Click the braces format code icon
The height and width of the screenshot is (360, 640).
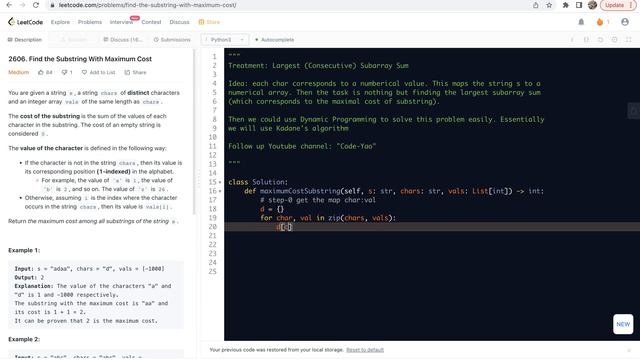[x=586, y=40]
